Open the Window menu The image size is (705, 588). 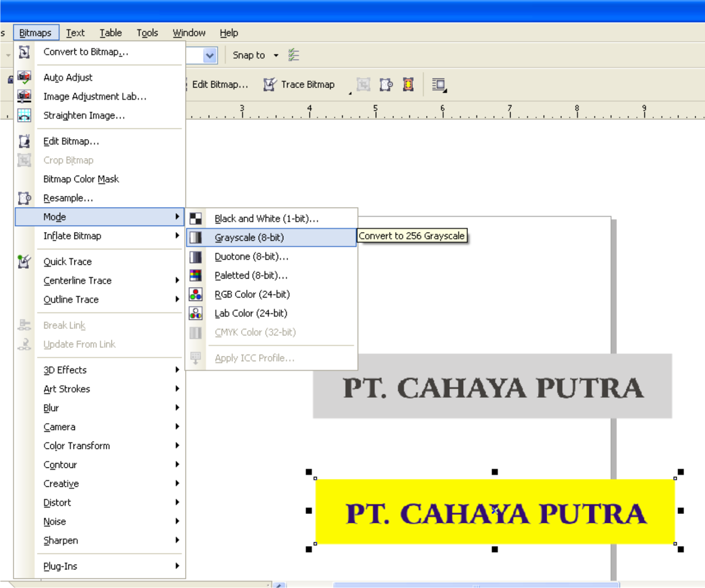click(189, 32)
